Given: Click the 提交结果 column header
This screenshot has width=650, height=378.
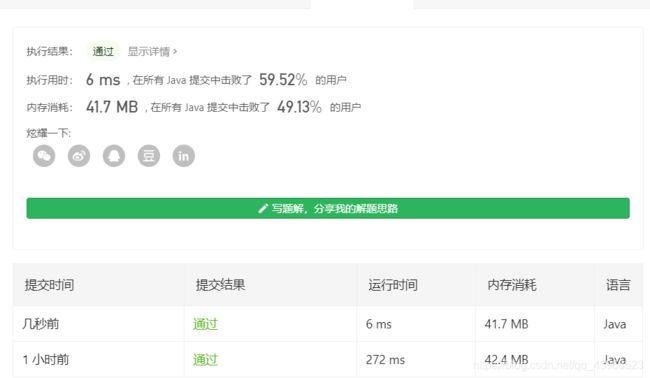Looking at the screenshot, I should click(x=221, y=285).
